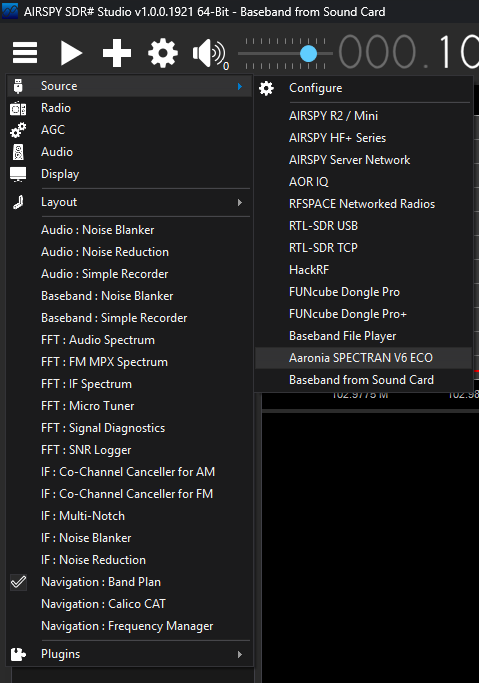Show FFT : Micro Tuner panel
The height and width of the screenshot is (683, 479).
[130, 406]
